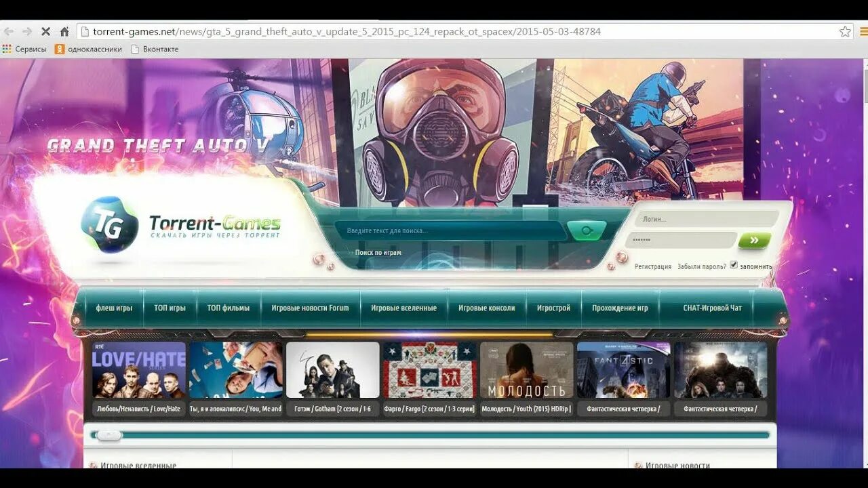Open the Регистрация link
The height and width of the screenshot is (488, 868).
click(653, 266)
